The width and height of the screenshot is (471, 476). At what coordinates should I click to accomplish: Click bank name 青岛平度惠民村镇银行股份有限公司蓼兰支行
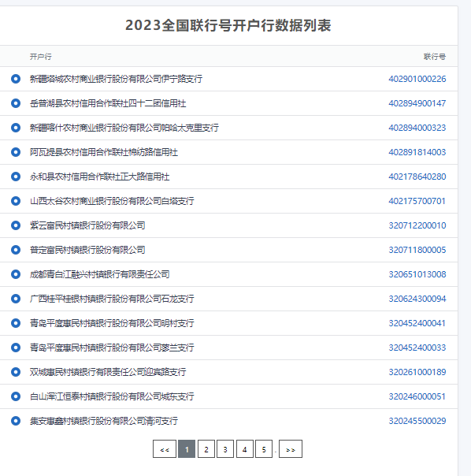coord(112,348)
